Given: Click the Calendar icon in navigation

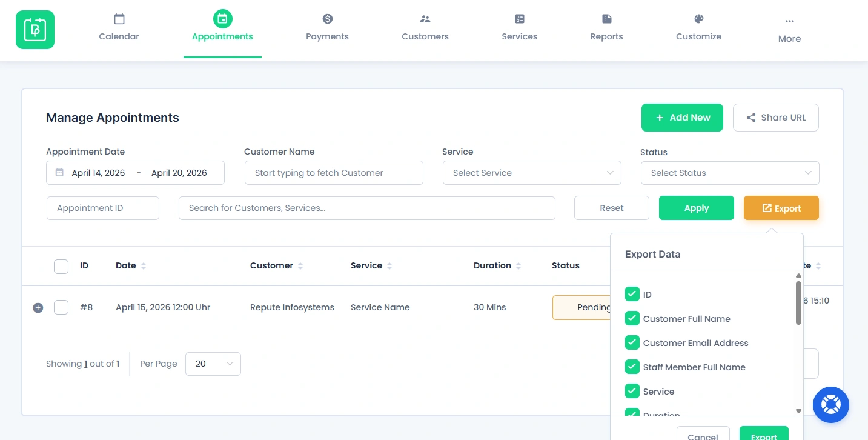Looking at the screenshot, I should (119, 19).
